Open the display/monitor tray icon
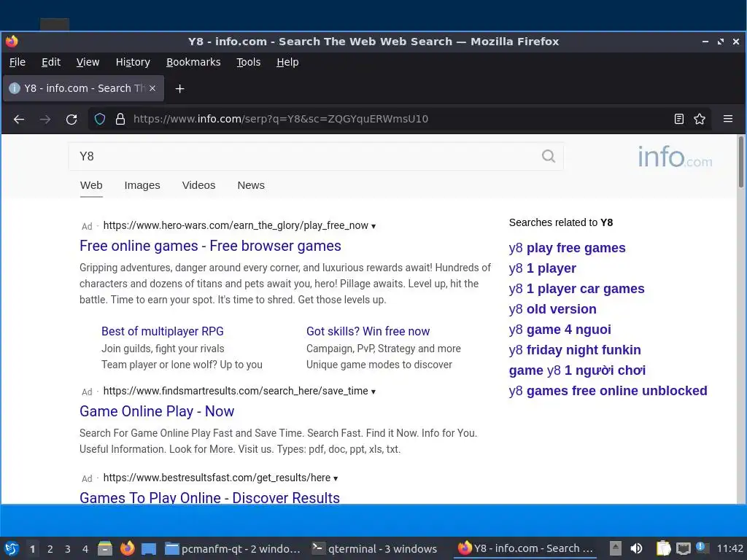Viewport: 747px width, 560px height. [x=683, y=548]
